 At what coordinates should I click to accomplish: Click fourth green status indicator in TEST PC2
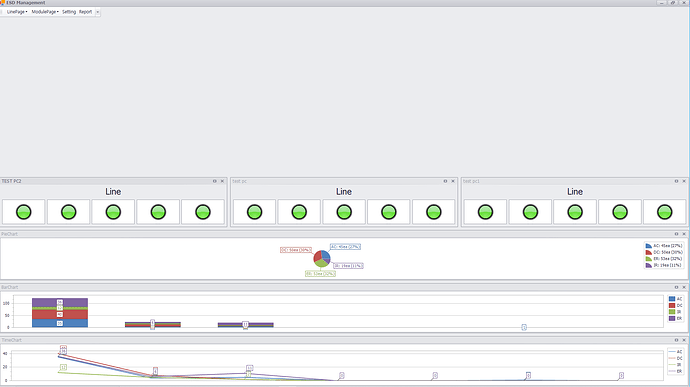(158, 212)
